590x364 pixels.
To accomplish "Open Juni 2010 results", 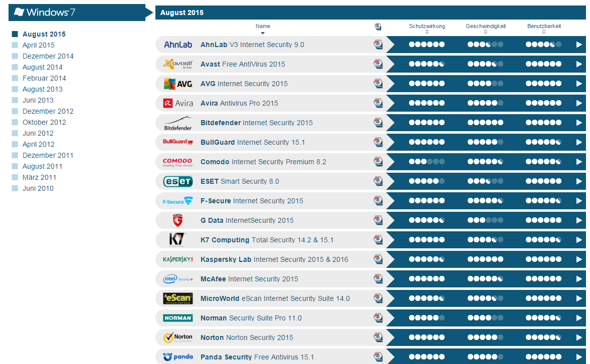I will [38, 188].
